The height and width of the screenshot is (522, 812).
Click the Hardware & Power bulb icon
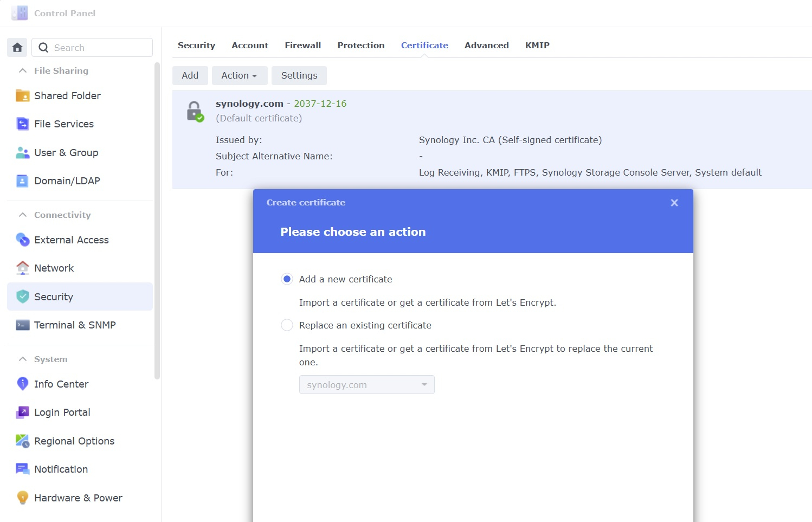point(23,498)
